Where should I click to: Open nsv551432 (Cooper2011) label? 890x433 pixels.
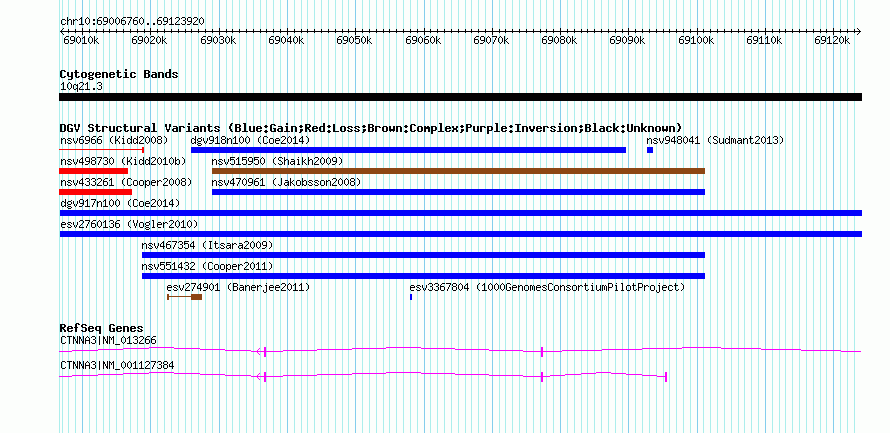pyautogui.click(x=207, y=266)
